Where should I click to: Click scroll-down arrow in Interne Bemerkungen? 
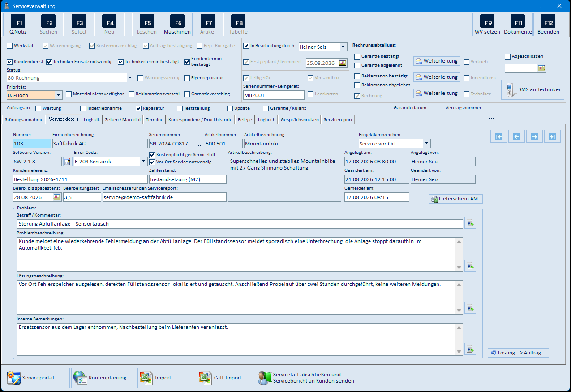click(459, 351)
